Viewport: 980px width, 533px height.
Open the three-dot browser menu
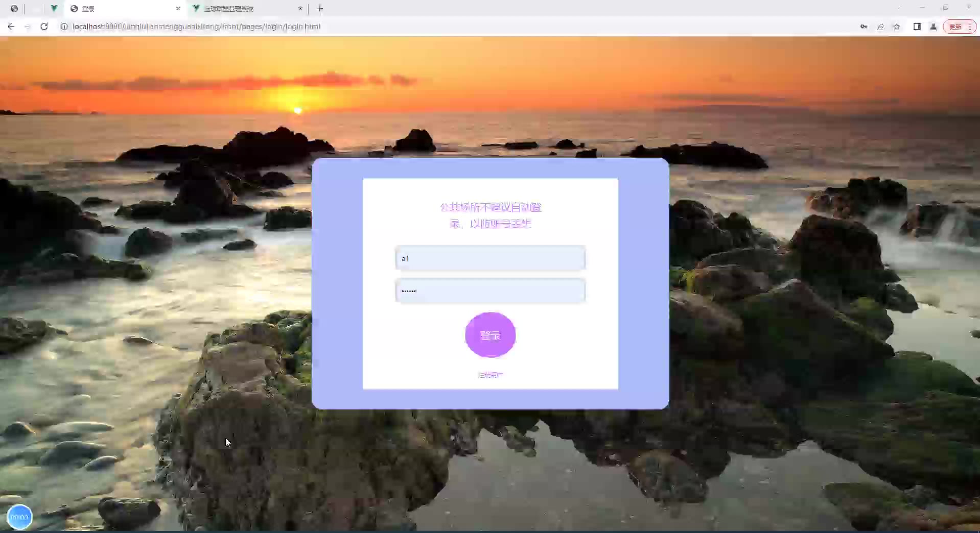pos(970,27)
